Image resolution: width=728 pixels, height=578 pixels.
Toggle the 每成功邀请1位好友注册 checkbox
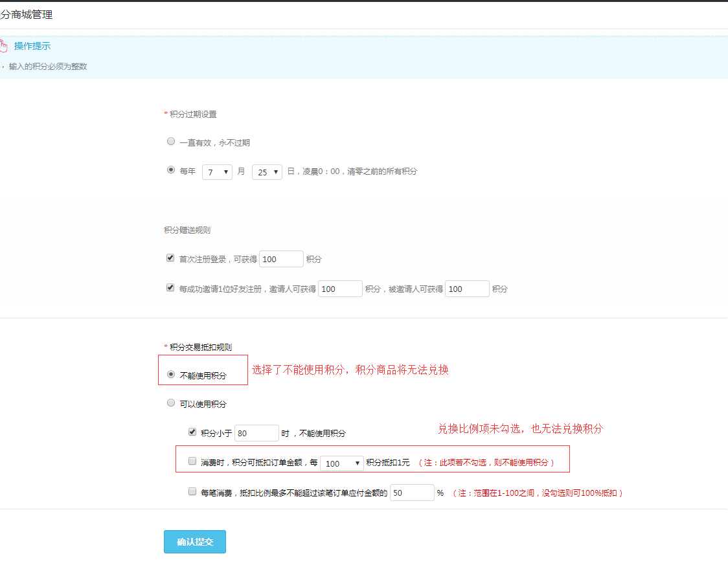[170, 287]
